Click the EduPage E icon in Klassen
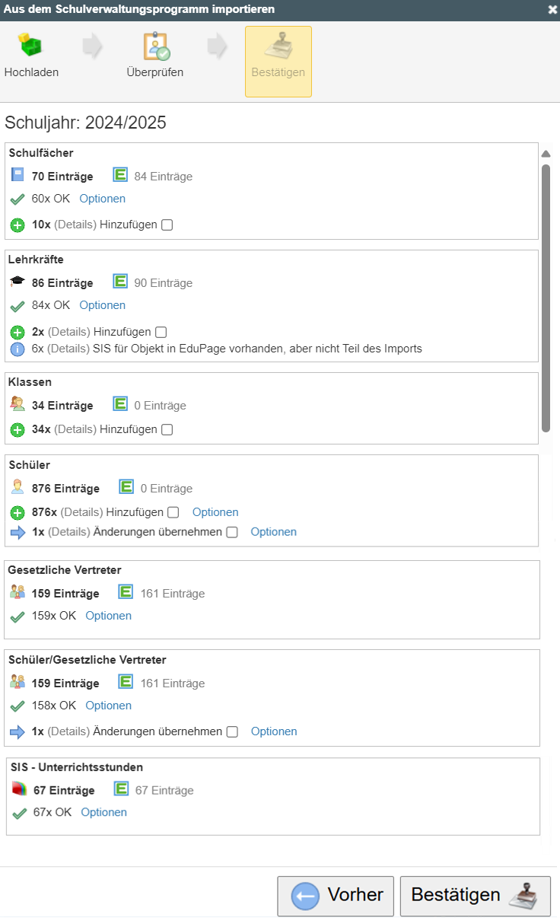The height and width of the screenshot is (924, 560). (120, 405)
